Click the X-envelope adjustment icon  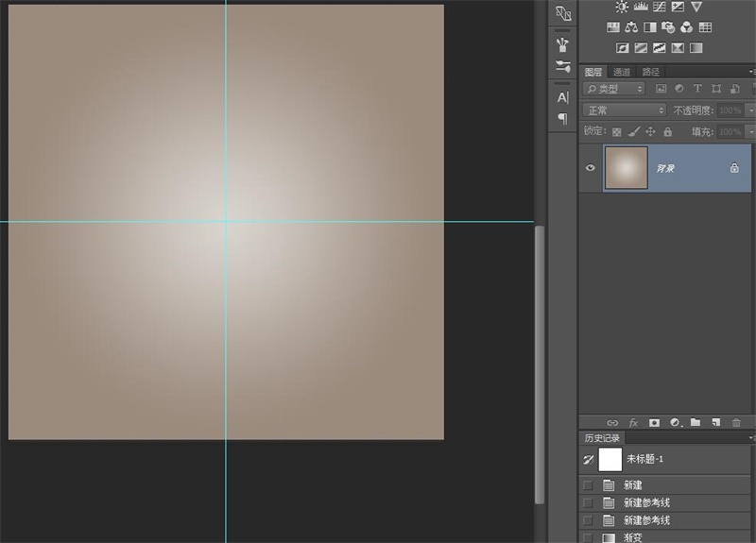(678, 48)
